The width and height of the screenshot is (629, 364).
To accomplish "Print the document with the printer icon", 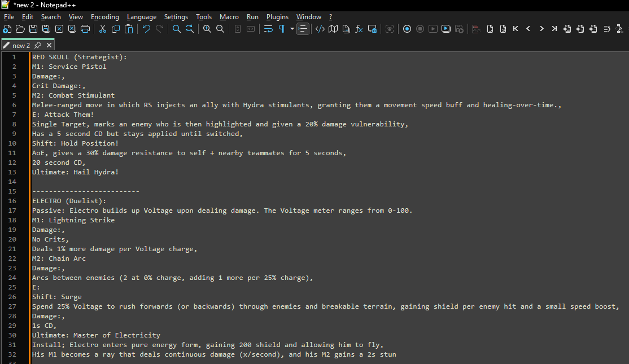I will pos(85,29).
